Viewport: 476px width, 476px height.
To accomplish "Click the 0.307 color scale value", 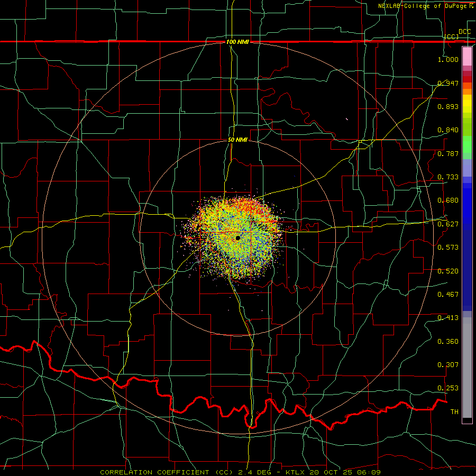I will click(x=448, y=365).
